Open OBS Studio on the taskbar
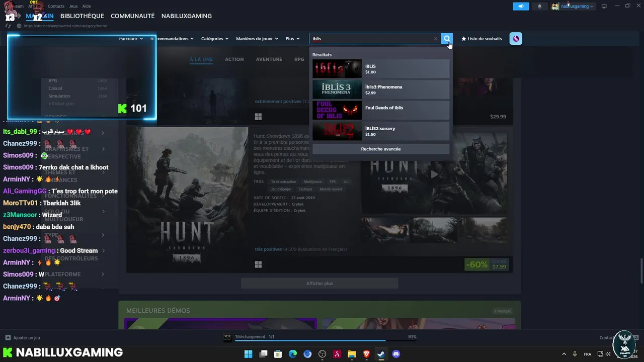This screenshot has height=362, width=644. point(322,354)
